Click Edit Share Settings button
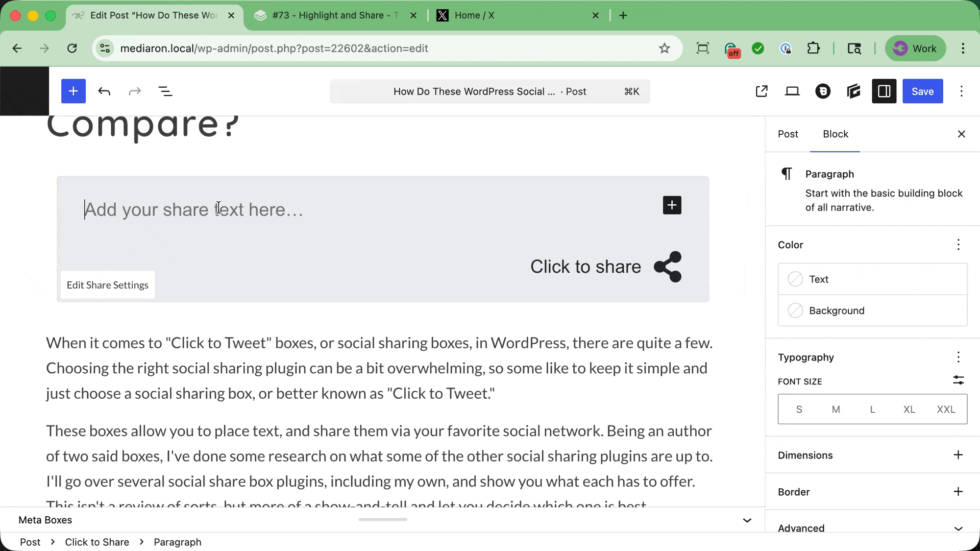 [107, 285]
